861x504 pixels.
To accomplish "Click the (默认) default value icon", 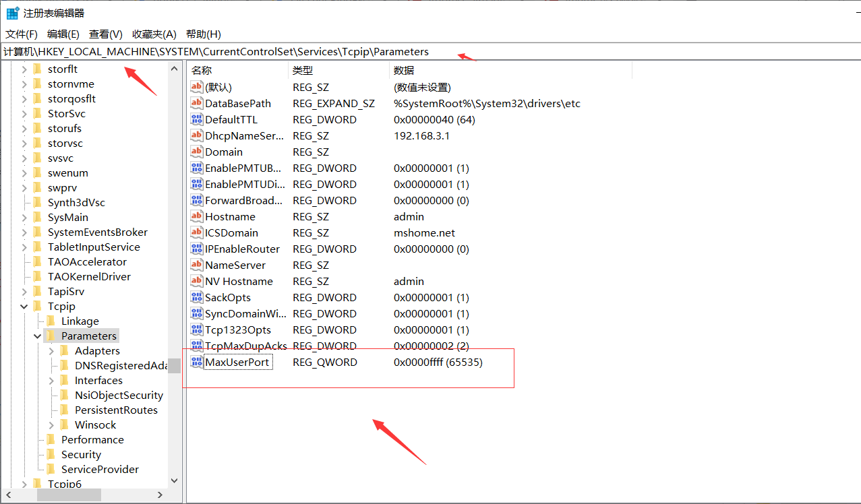I will point(196,87).
